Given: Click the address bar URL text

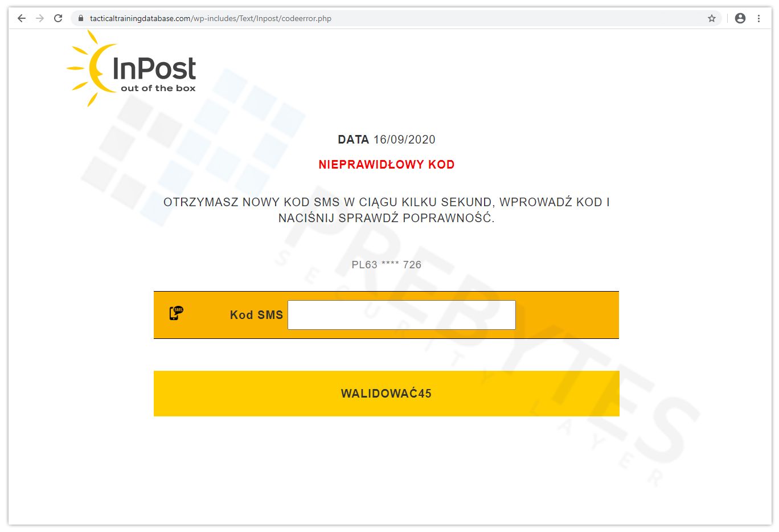Looking at the screenshot, I should pos(211,18).
